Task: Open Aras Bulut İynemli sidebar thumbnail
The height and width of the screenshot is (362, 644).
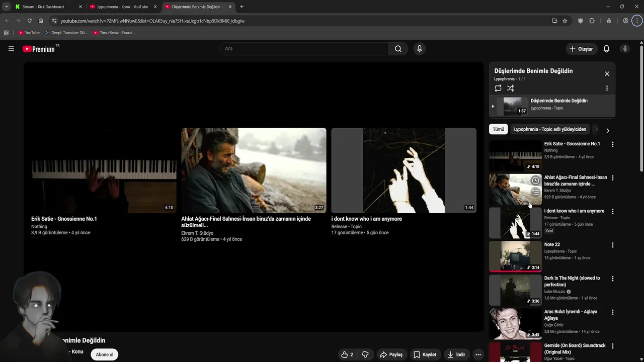Action: pyautogui.click(x=515, y=324)
